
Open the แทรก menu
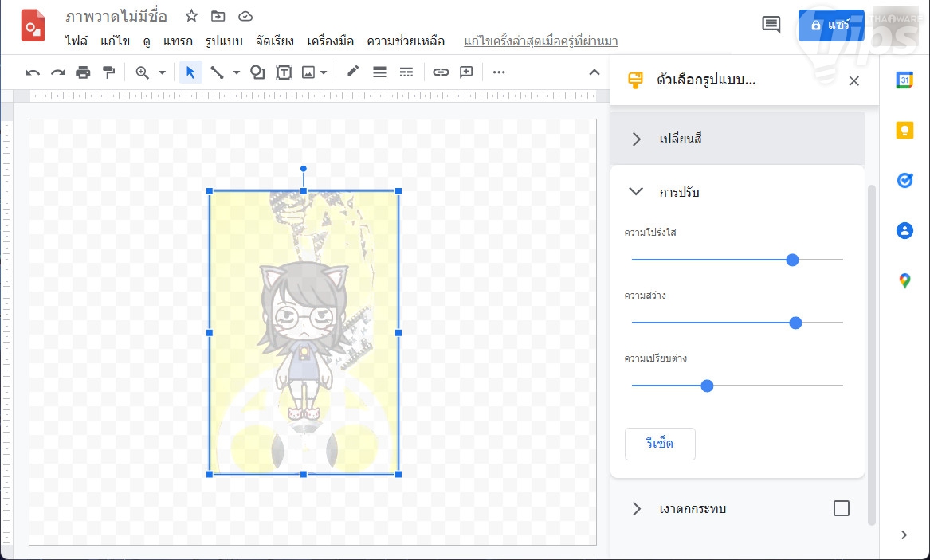178,41
